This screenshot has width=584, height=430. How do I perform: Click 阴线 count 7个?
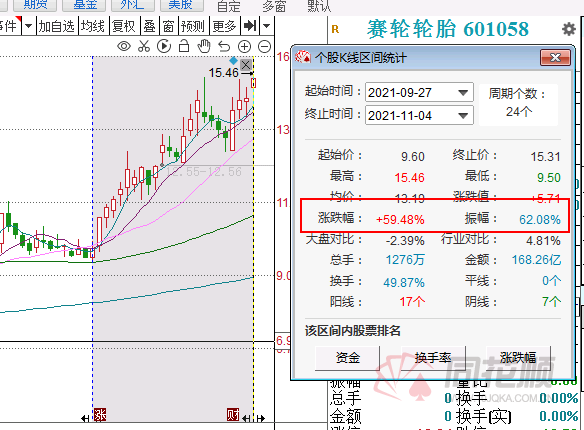(551, 301)
